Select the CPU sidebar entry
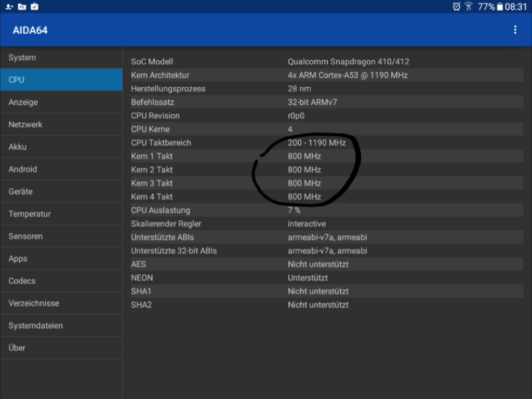Image resolution: width=532 pixels, height=399 pixels. tap(61, 80)
